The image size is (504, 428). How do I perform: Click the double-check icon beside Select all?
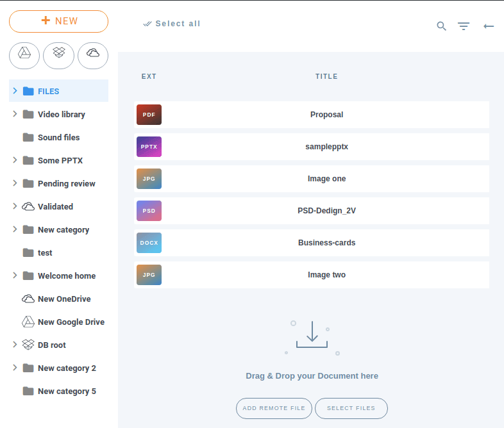point(147,24)
